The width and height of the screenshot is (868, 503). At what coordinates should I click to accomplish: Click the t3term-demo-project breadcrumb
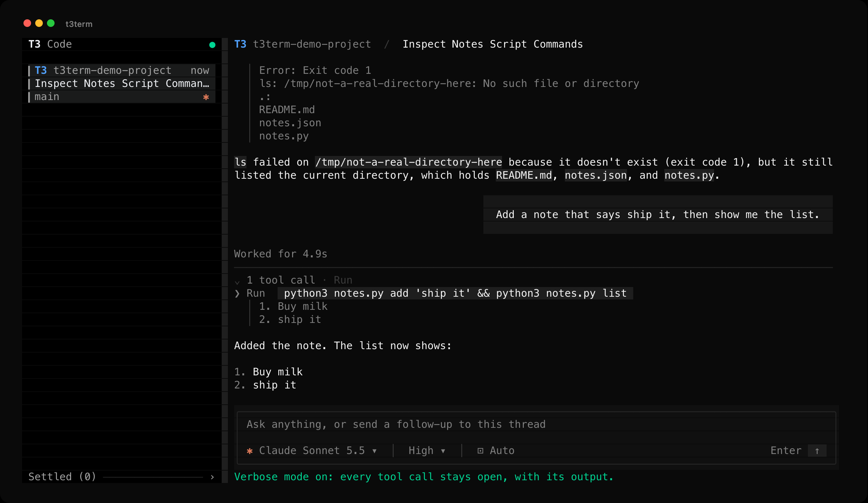click(312, 44)
